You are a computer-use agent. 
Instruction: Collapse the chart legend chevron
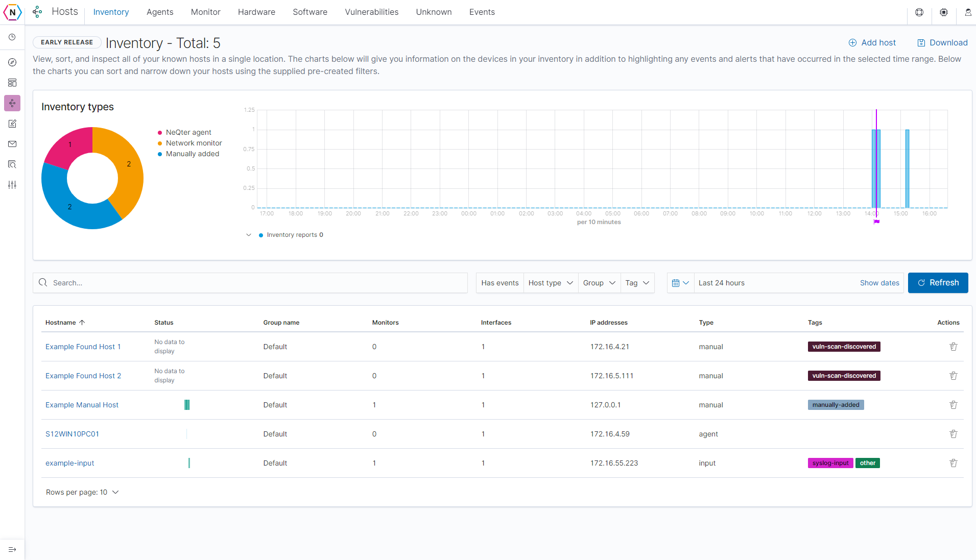249,235
